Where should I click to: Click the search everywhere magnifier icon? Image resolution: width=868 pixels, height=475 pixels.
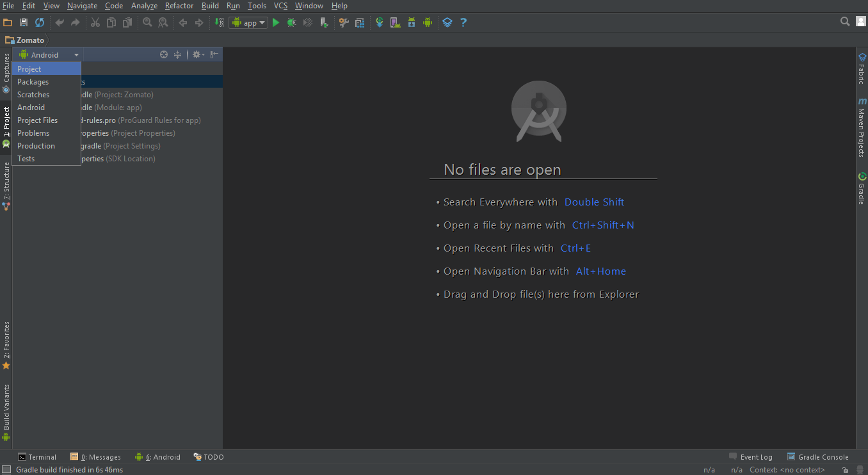(x=845, y=22)
